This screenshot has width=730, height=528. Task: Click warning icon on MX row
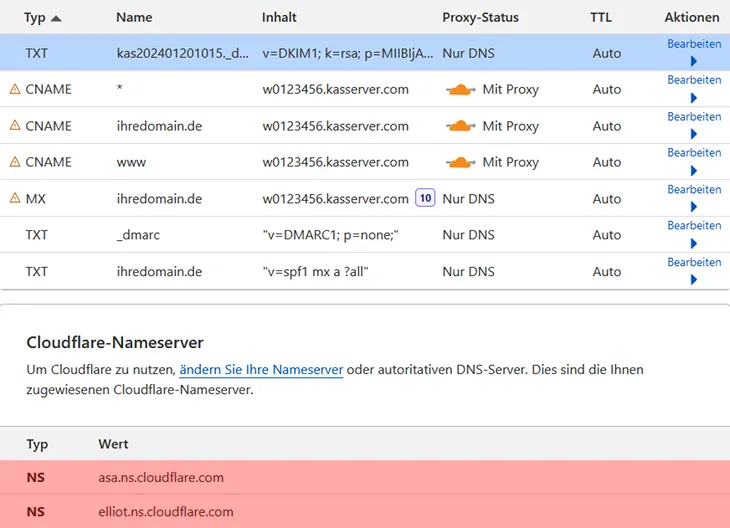click(x=15, y=198)
